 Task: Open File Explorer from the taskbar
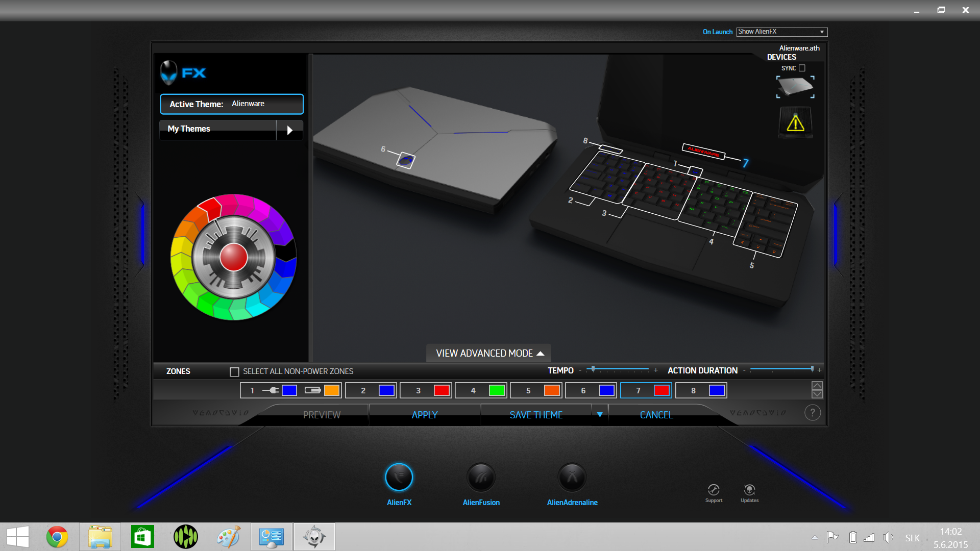click(x=100, y=537)
